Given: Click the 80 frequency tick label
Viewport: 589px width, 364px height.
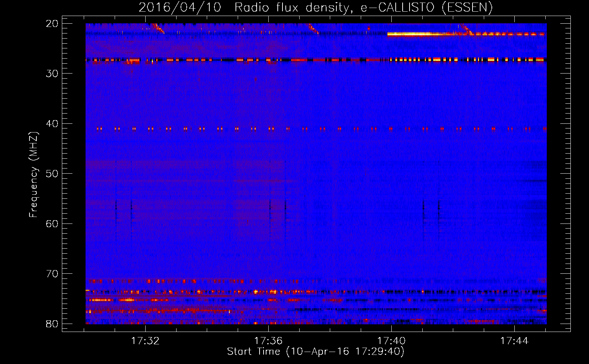Looking at the screenshot, I should point(52,324).
